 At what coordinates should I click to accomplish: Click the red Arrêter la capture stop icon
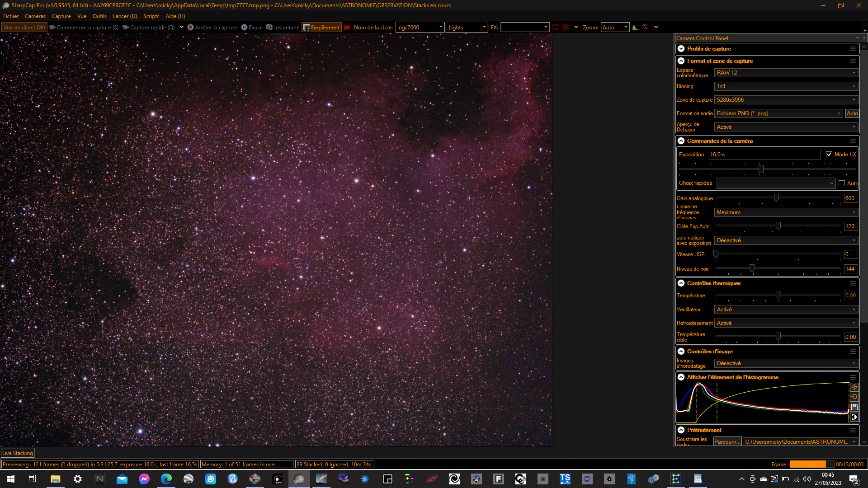tap(191, 28)
